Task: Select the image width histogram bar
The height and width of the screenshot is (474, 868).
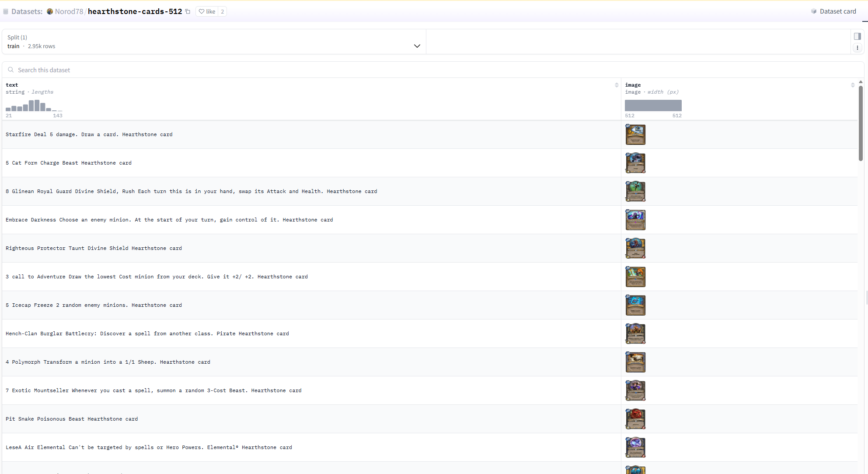Action: coord(653,105)
